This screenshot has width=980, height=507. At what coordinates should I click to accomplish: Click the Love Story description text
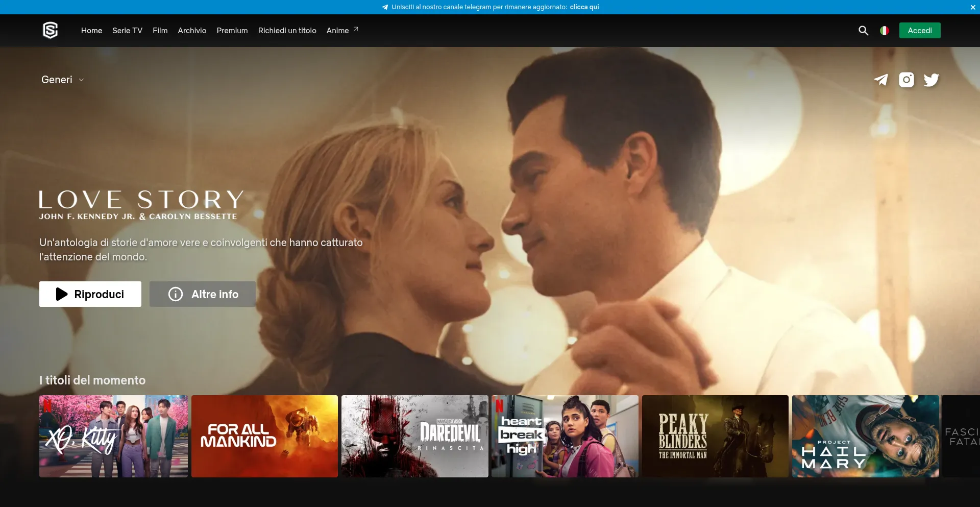pos(201,250)
